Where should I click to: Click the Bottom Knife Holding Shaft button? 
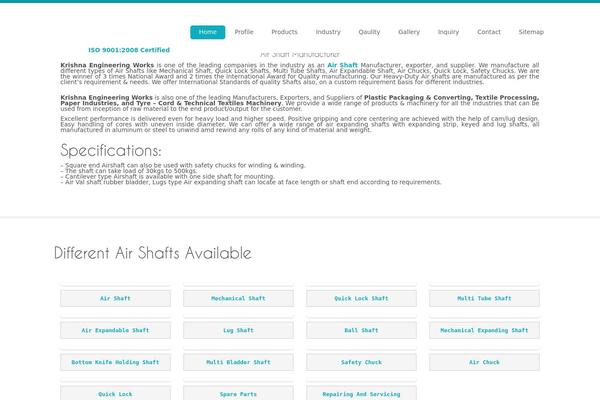[115, 362]
